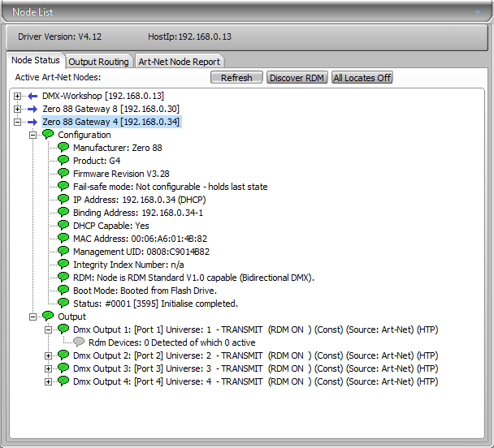Screen dimensions: 494x448
Task: Open the Art-Net Node Report tab
Action: (180, 62)
